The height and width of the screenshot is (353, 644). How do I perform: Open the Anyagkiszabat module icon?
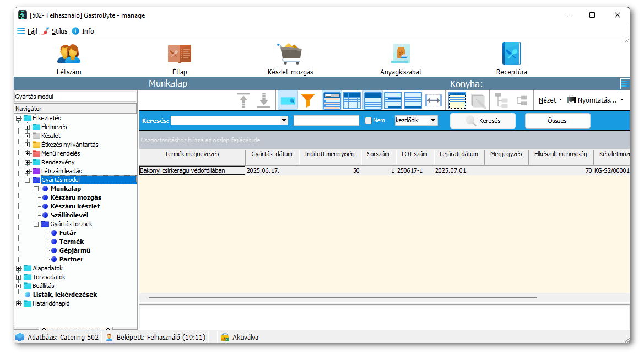coord(401,54)
